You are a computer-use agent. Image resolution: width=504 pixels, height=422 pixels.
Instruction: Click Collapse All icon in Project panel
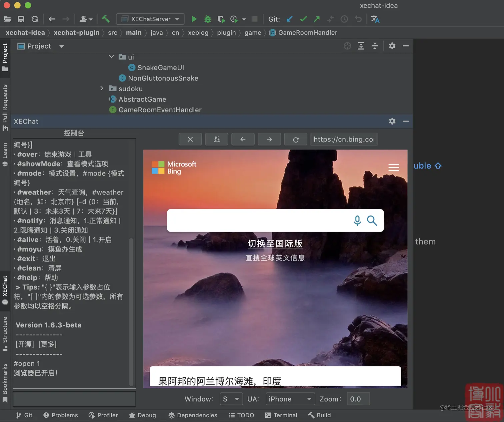[375, 46]
